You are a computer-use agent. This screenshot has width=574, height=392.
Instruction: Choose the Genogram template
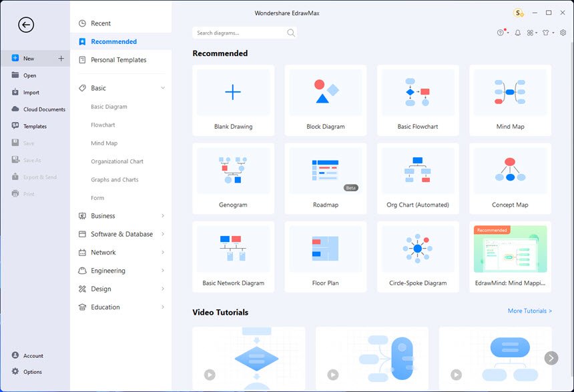[233, 179]
